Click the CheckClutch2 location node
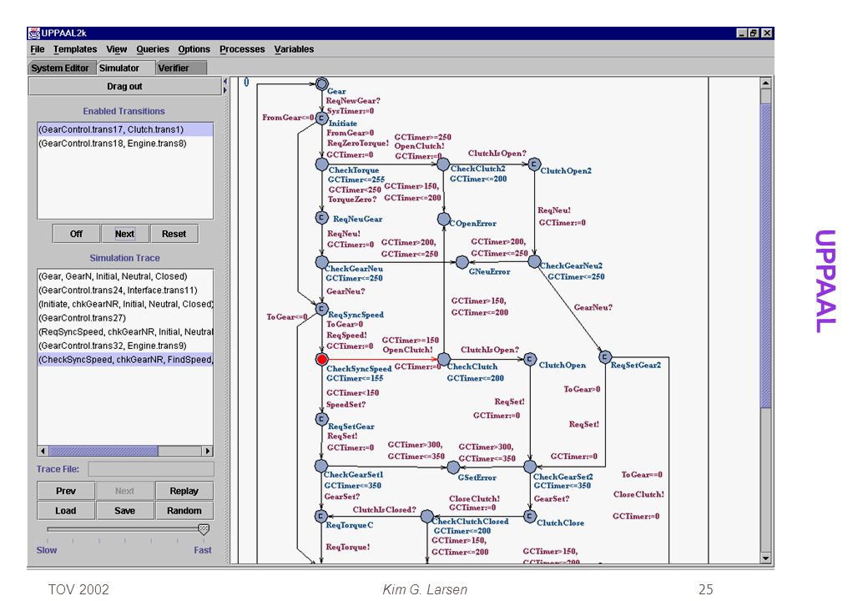 click(443, 164)
